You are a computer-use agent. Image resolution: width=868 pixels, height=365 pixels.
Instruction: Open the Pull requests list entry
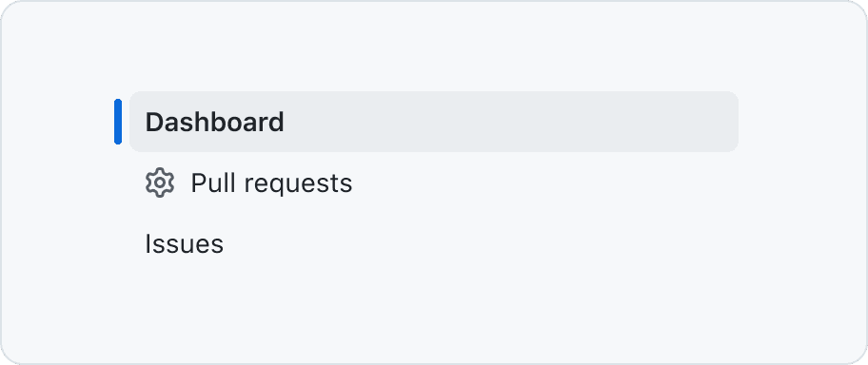click(x=434, y=182)
